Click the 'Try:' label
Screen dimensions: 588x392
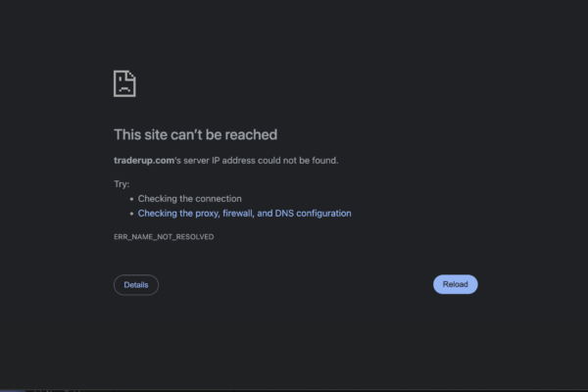[x=122, y=184]
